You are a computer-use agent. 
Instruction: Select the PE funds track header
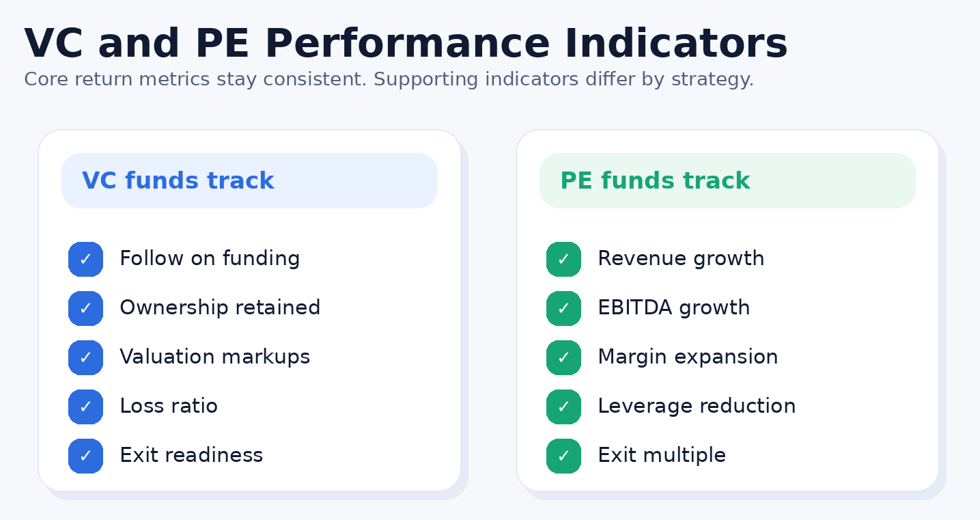pos(654,181)
